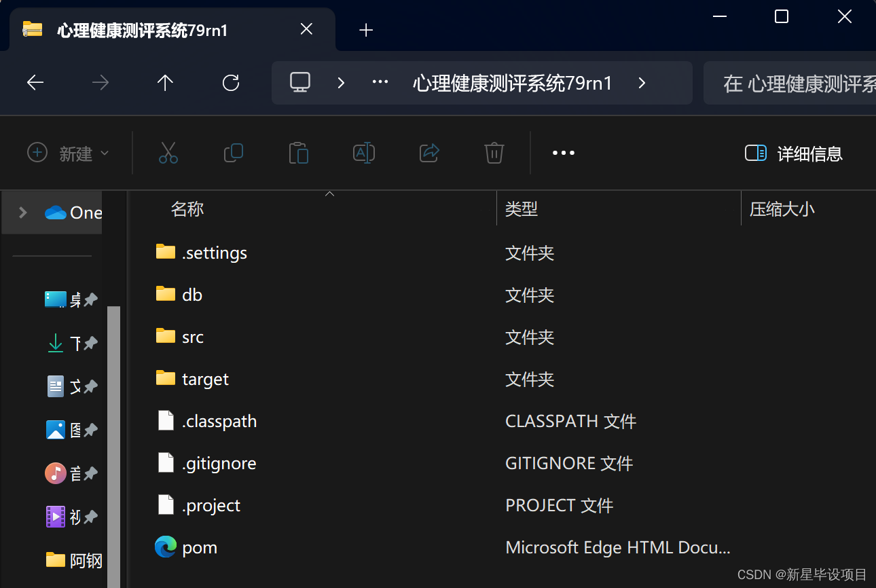The height and width of the screenshot is (588, 876).
Task: Open the breadcrumb chevron after 心理健康测评系统79rn1
Action: (x=641, y=83)
